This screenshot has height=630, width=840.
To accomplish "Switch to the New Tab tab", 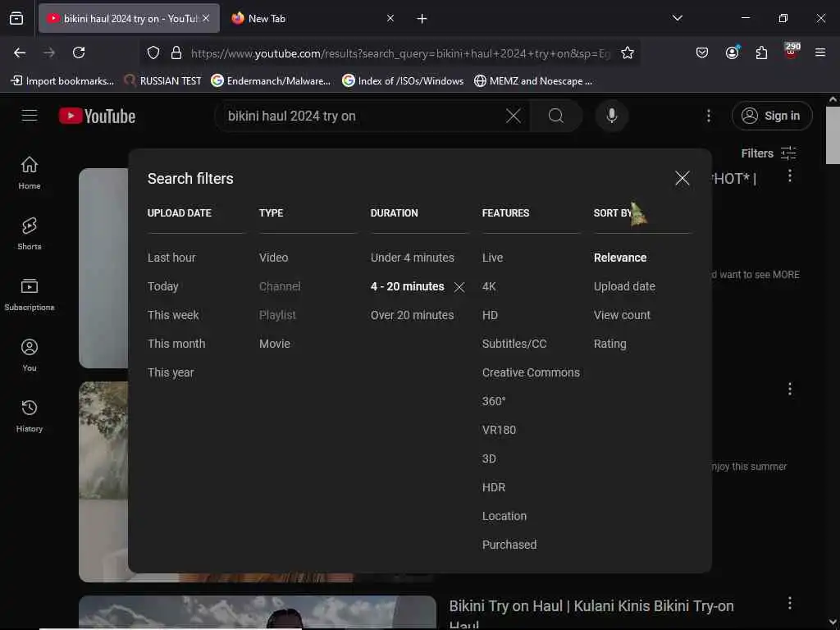I will 313,18.
